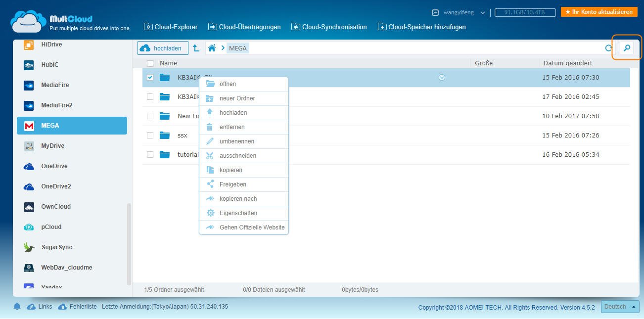Screen dimensions: 644x319
Task: Click the gear icon for Eigenschaften
Action: tap(210, 213)
